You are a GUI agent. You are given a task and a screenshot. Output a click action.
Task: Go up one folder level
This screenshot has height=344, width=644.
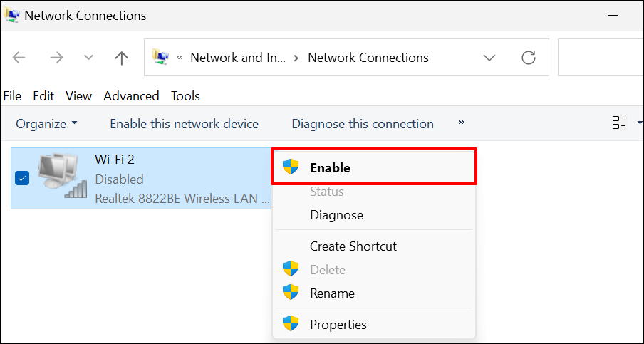pyautogui.click(x=122, y=58)
